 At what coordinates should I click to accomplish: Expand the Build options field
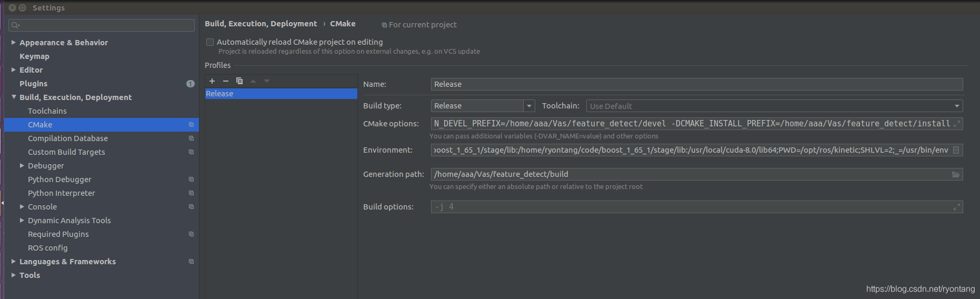(957, 207)
